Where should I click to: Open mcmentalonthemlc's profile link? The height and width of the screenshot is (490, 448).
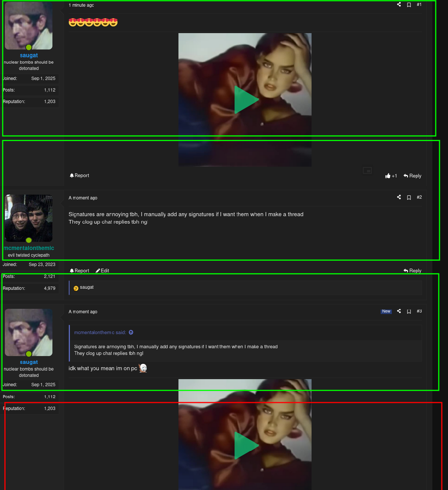(x=29, y=248)
